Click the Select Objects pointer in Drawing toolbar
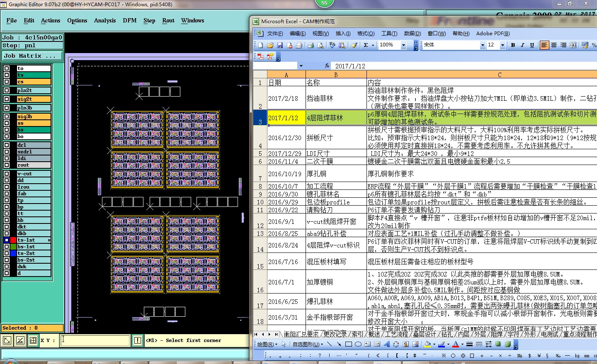597x364 pixels. point(284,344)
